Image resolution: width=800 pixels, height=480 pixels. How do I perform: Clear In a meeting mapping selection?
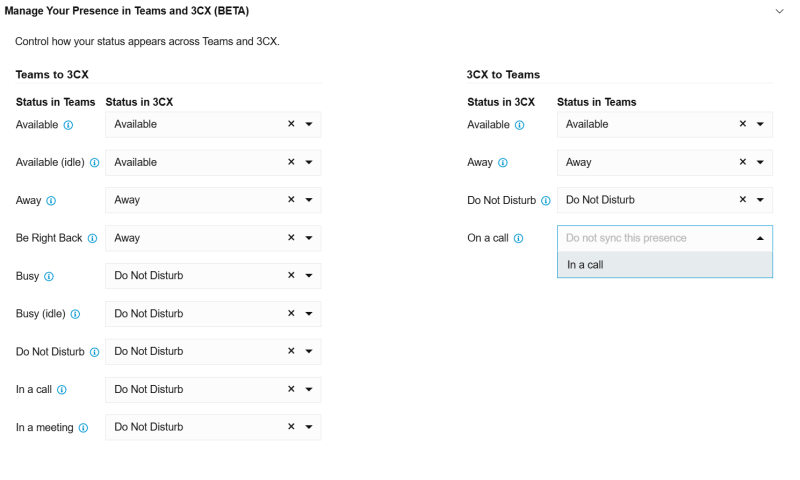point(291,426)
